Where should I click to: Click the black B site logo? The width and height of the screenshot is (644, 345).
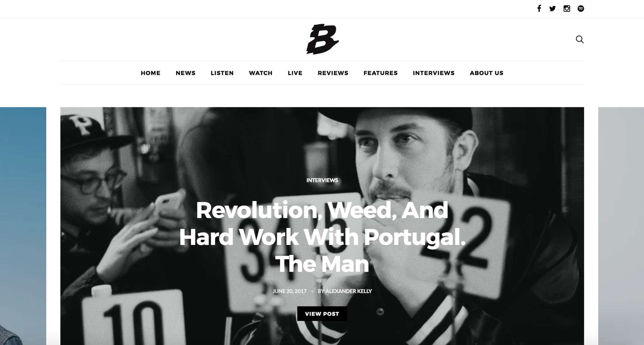322,39
